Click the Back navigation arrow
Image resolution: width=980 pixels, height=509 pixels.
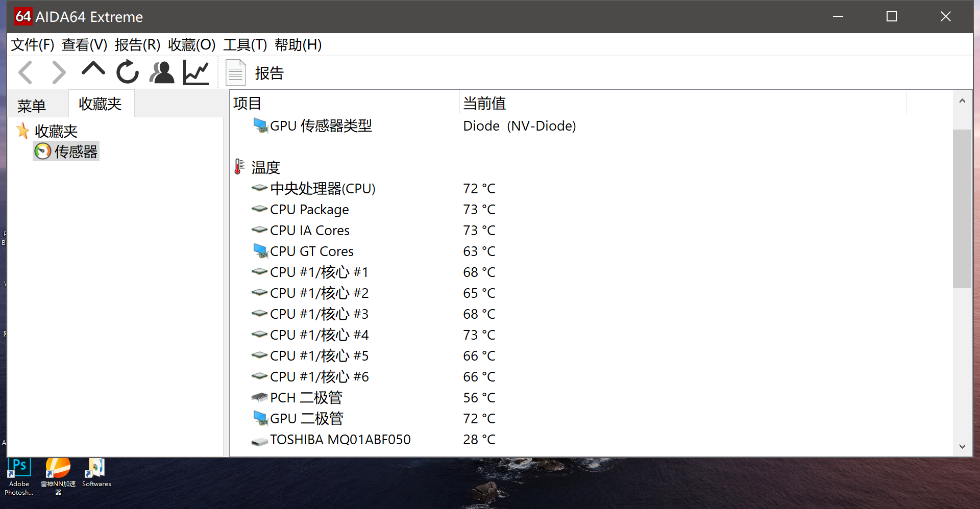pyautogui.click(x=26, y=72)
